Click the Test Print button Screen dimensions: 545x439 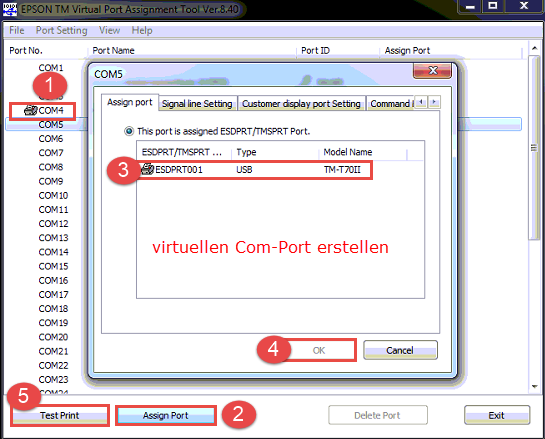click(60, 415)
